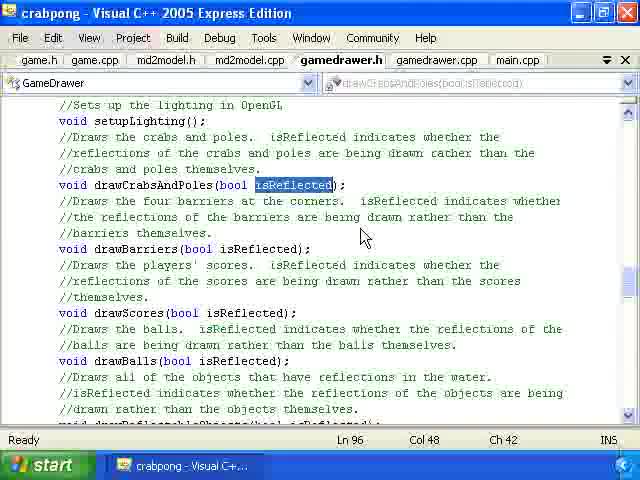This screenshot has height=480, width=640.
Task: Click the Ready status text
Action: pyautogui.click(x=24, y=440)
